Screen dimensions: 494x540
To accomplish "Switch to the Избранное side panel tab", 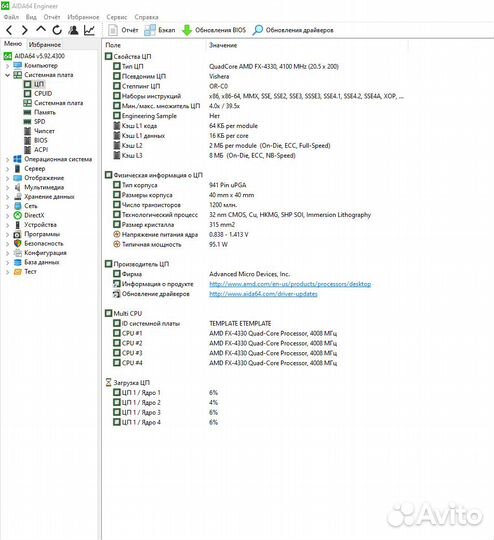I will pyautogui.click(x=45, y=44).
